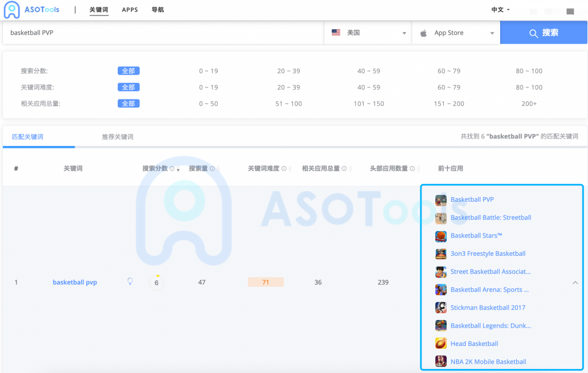The width and height of the screenshot is (588, 373).
Task: Sort by 搜索量 using the sort arrow
Action: [x=218, y=169]
